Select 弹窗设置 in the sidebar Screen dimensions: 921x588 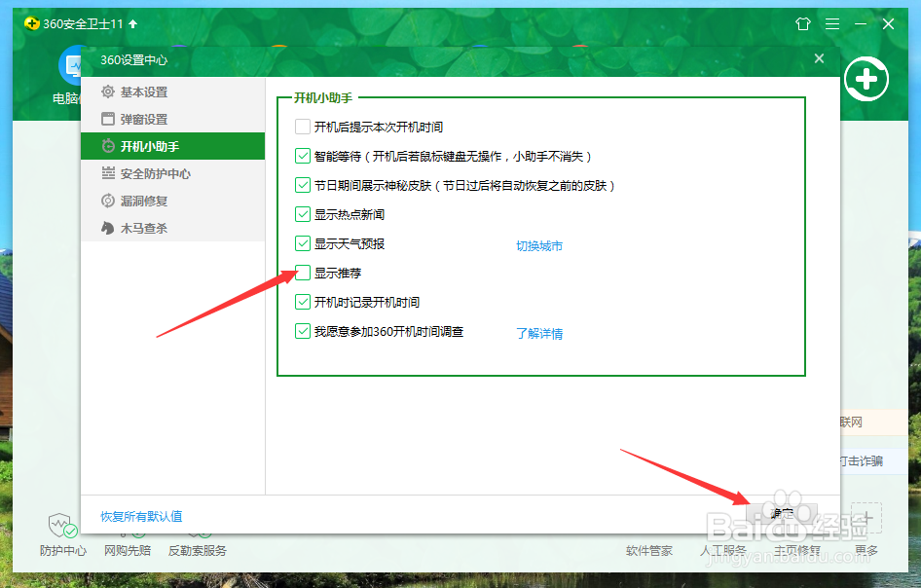tap(172, 119)
